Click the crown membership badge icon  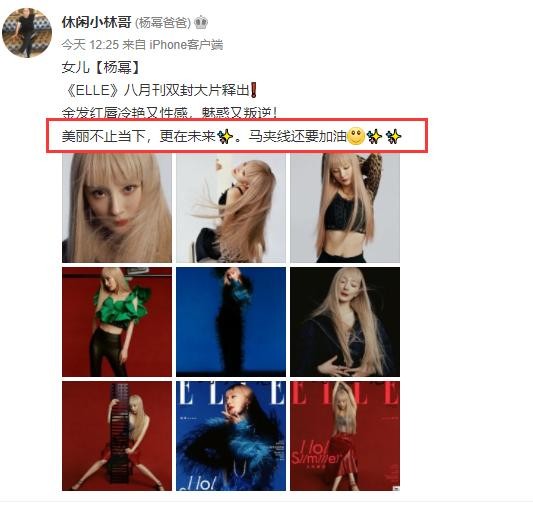point(201,23)
